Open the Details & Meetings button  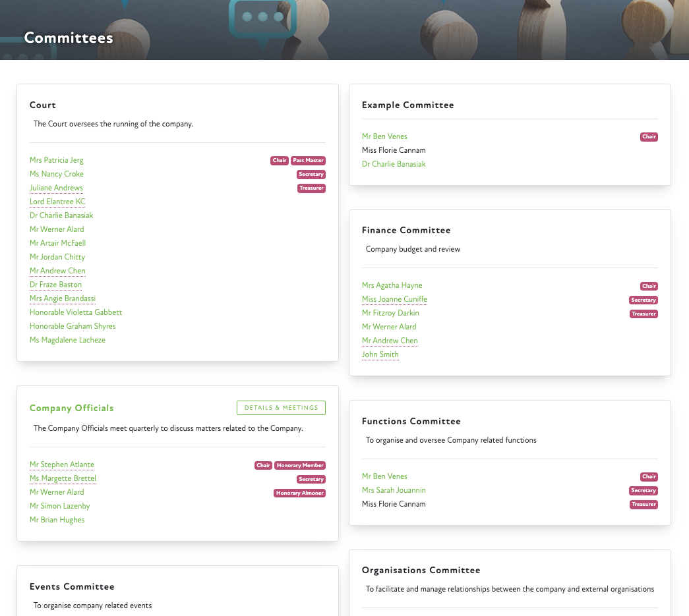tap(281, 408)
